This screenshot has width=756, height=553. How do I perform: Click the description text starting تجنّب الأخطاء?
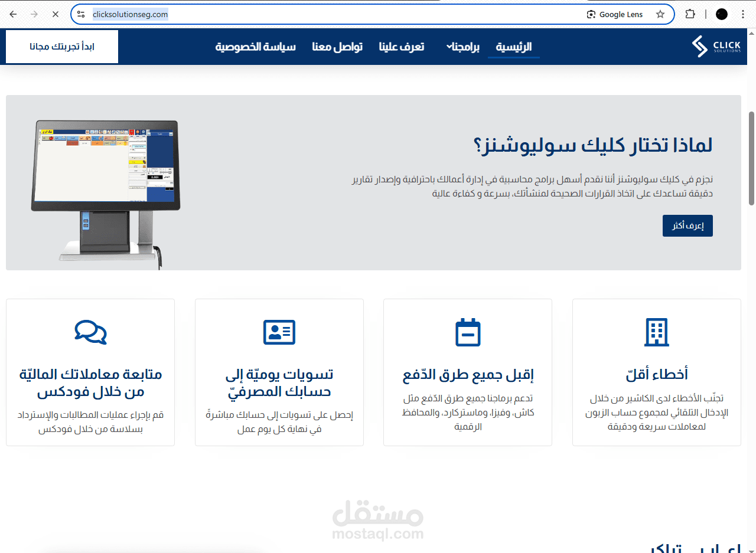point(657,413)
